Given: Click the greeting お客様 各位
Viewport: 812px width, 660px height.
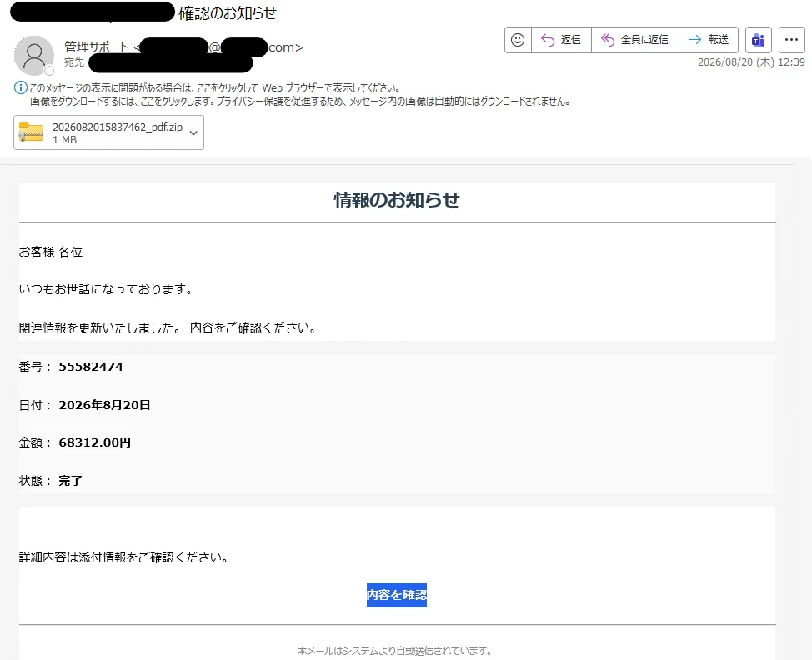Looking at the screenshot, I should [51, 252].
